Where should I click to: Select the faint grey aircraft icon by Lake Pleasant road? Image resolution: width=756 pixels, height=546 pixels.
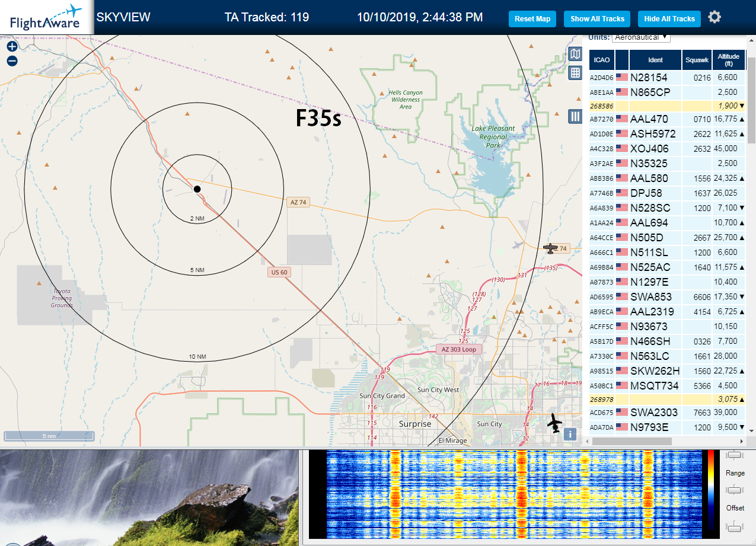(x=519, y=244)
